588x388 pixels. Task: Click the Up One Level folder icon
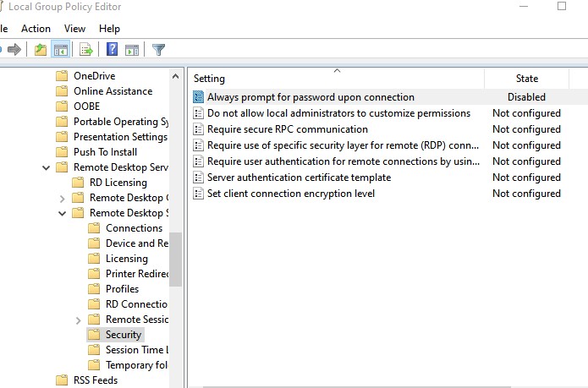point(41,50)
